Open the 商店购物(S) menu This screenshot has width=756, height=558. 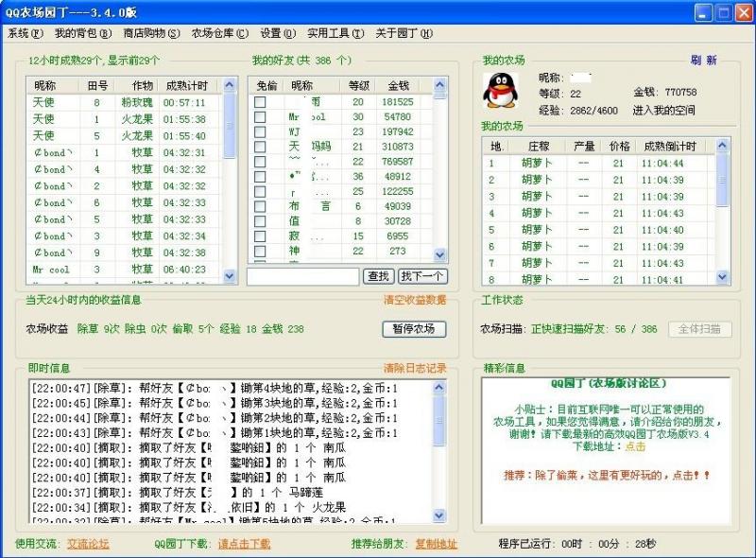pyautogui.click(x=151, y=33)
